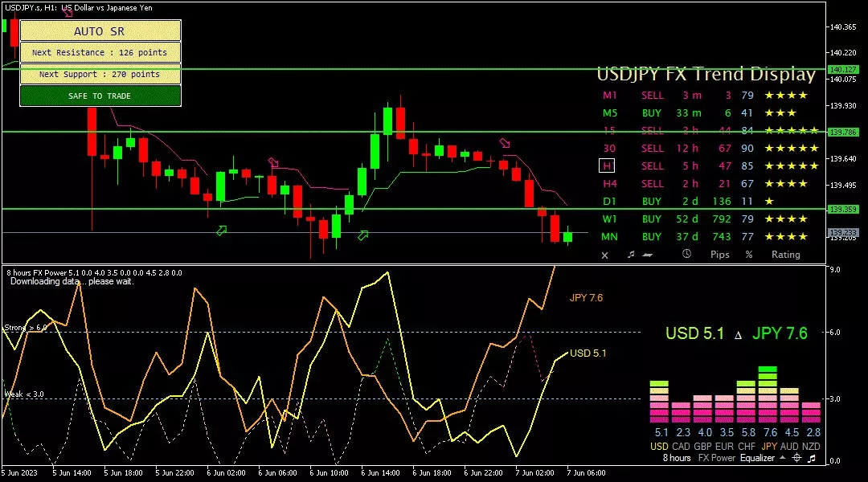Click the SAFE TO TRADE green button
Image resolution: width=868 pixels, height=482 pixels.
coord(100,96)
